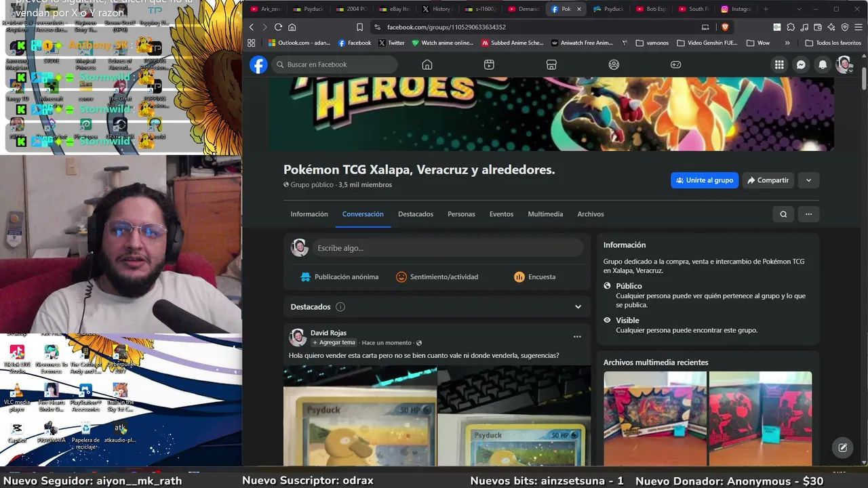Open Facebook home via the logo
868x488 pixels.
click(x=258, y=64)
